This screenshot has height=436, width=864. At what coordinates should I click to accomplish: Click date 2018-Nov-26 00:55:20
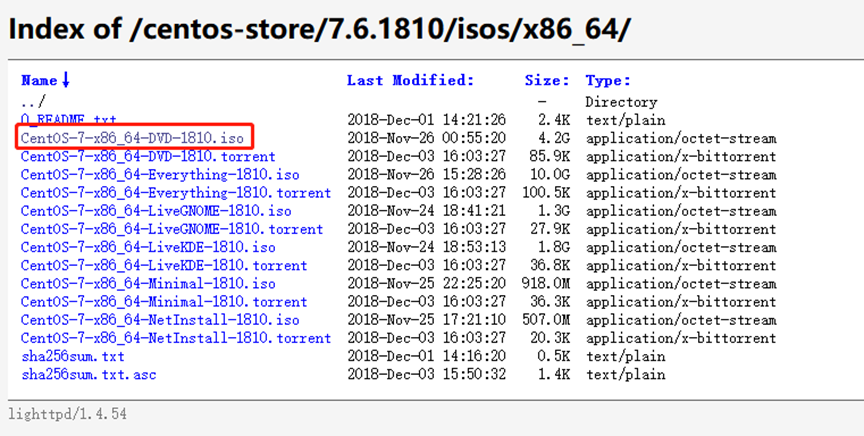[x=426, y=138]
